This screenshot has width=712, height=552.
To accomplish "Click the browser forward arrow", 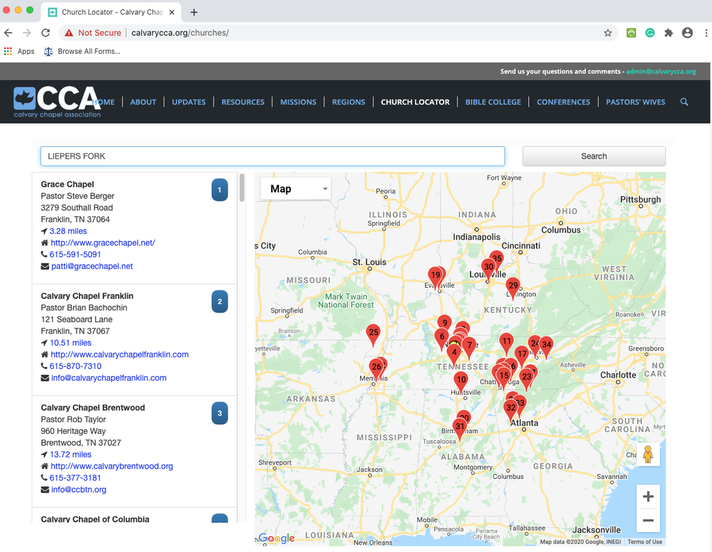I will (x=27, y=33).
